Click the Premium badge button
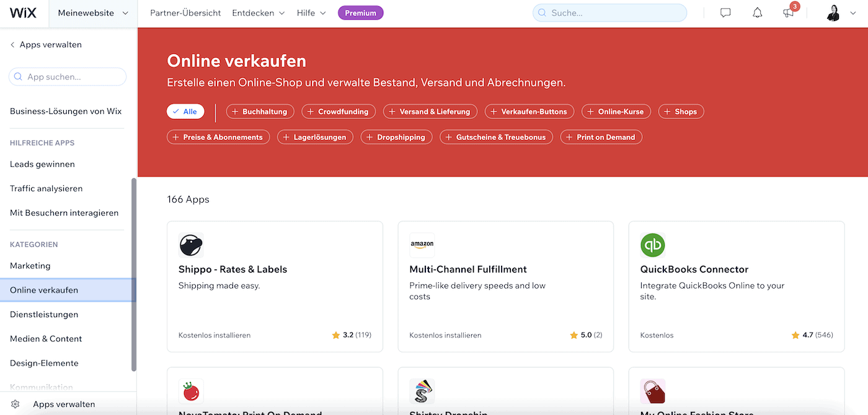Viewport: 868px width, 415px height. click(360, 13)
